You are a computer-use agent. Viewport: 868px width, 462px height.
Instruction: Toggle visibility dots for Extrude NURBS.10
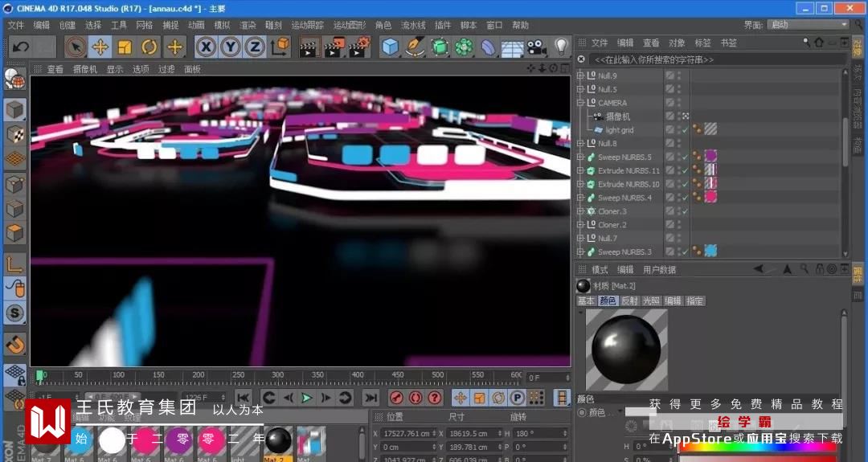(678, 184)
